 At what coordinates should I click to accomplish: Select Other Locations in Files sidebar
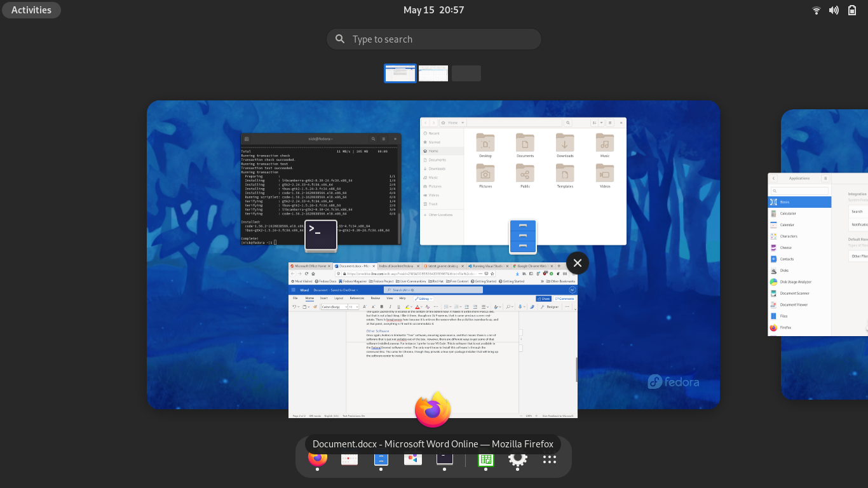point(440,215)
